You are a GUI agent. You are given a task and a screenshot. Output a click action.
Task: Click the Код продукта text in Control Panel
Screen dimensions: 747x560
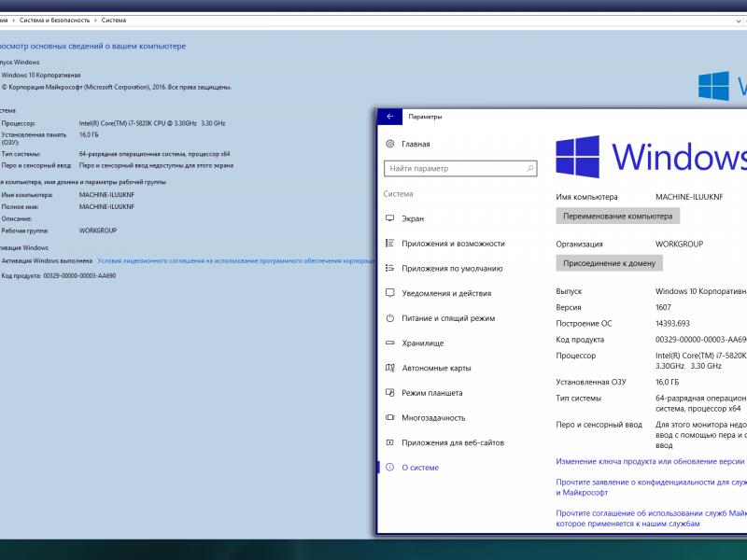coord(59,275)
